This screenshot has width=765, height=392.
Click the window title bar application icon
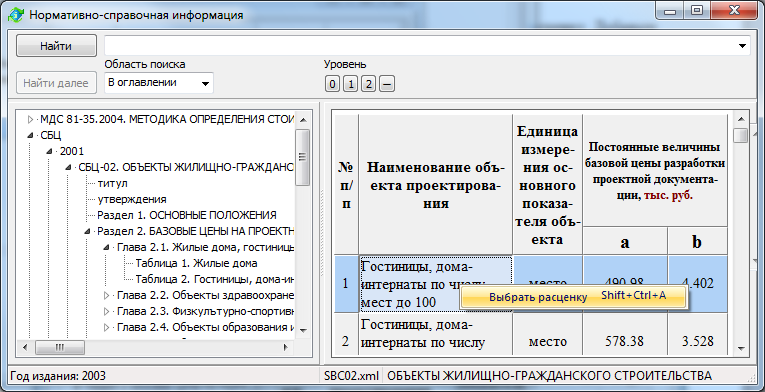click(x=16, y=15)
